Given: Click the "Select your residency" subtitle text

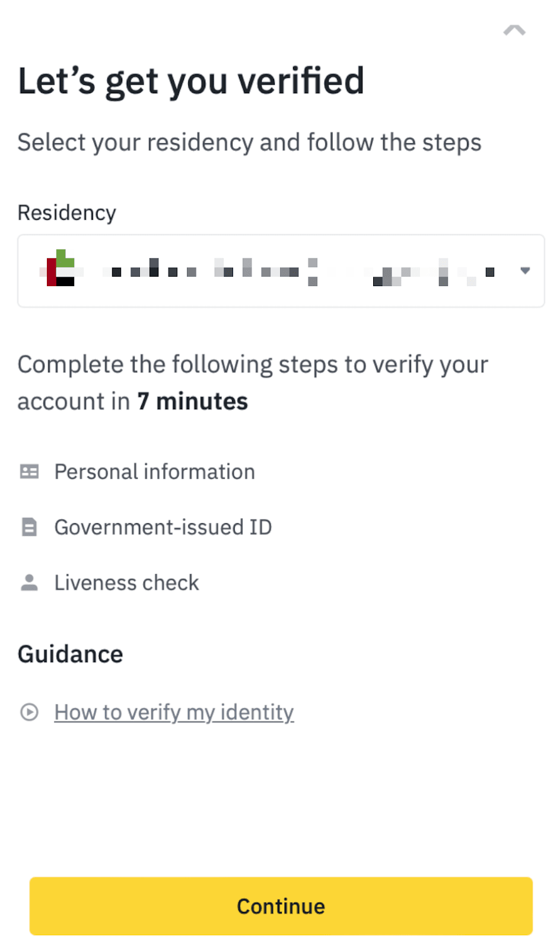Looking at the screenshot, I should (249, 142).
